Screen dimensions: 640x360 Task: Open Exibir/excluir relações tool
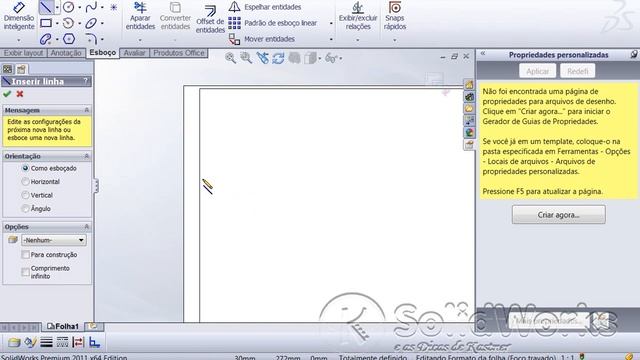[x=358, y=16]
